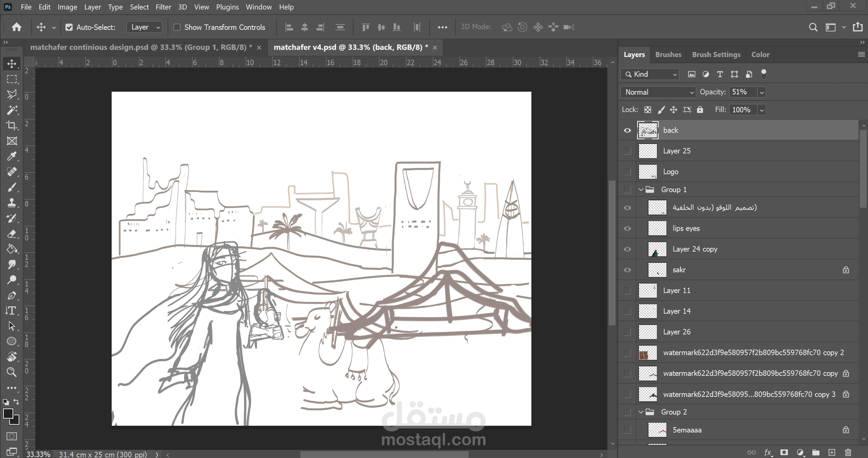The height and width of the screenshot is (458, 868).
Task: Select the Horizontal Type tool
Action: [x=11, y=310]
